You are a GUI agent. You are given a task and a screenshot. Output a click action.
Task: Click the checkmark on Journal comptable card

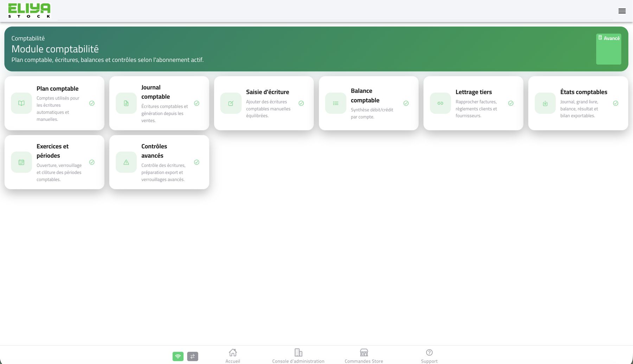197,103
